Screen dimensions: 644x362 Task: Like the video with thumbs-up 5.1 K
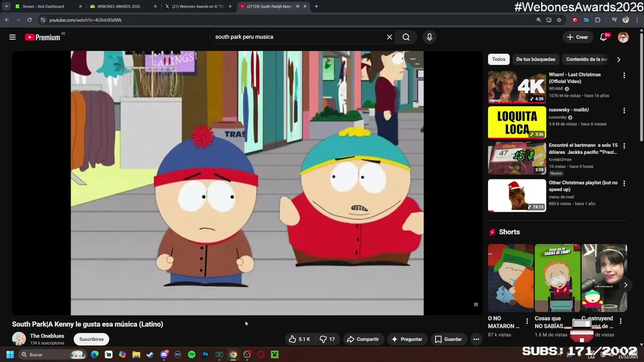[299, 339]
